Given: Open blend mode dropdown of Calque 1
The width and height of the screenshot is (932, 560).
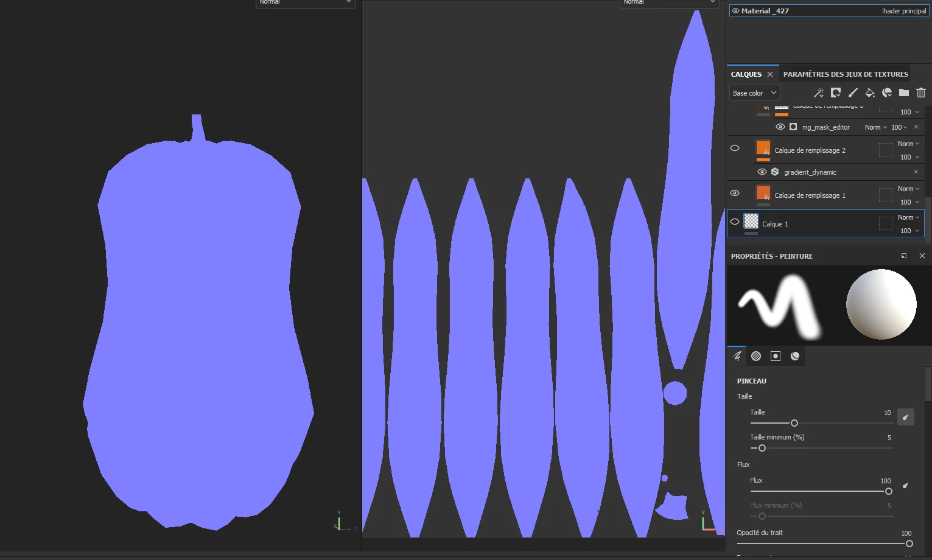Looking at the screenshot, I should click(908, 217).
